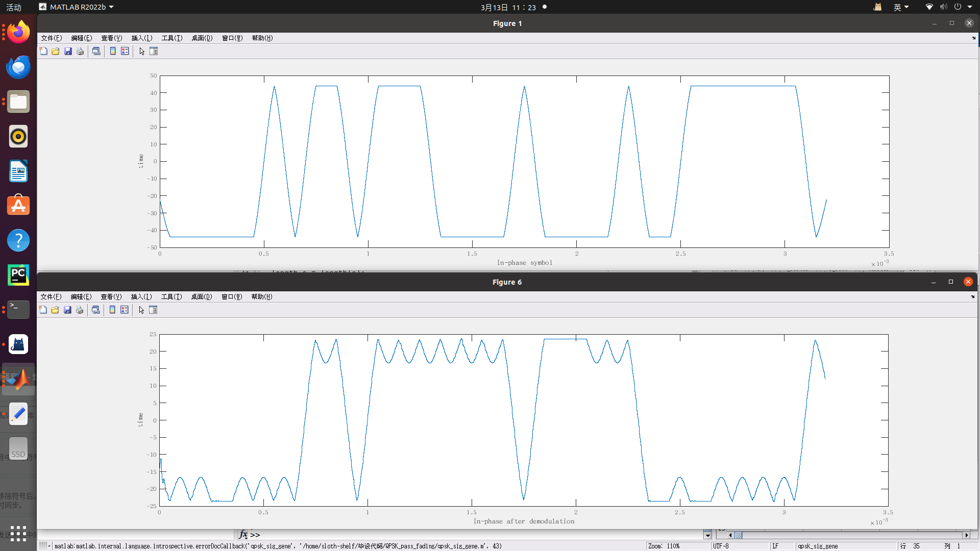Click Open File icon in Figure 6 toolbar

pyautogui.click(x=55, y=310)
